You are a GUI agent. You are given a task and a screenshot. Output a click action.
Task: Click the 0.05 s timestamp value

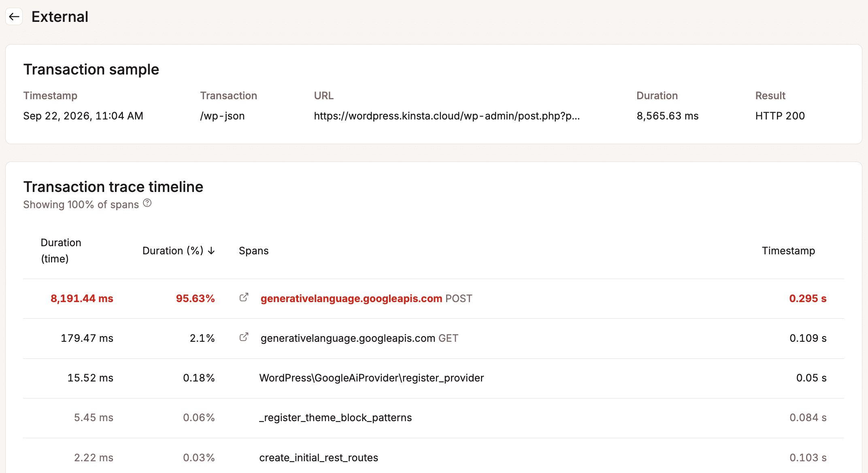(x=811, y=378)
